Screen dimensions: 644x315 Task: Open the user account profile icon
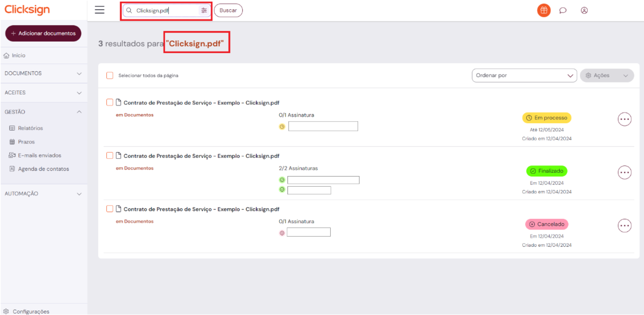(x=584, y=10)
